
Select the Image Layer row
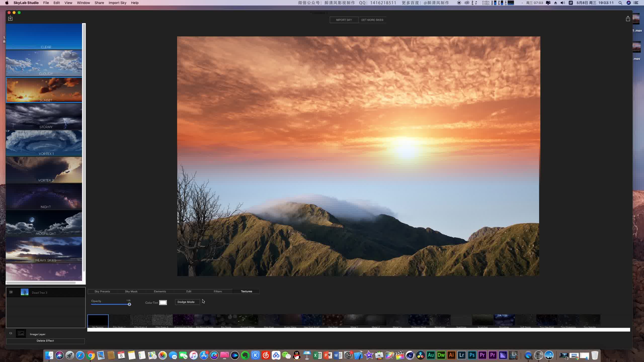click(x=45, y=334)
